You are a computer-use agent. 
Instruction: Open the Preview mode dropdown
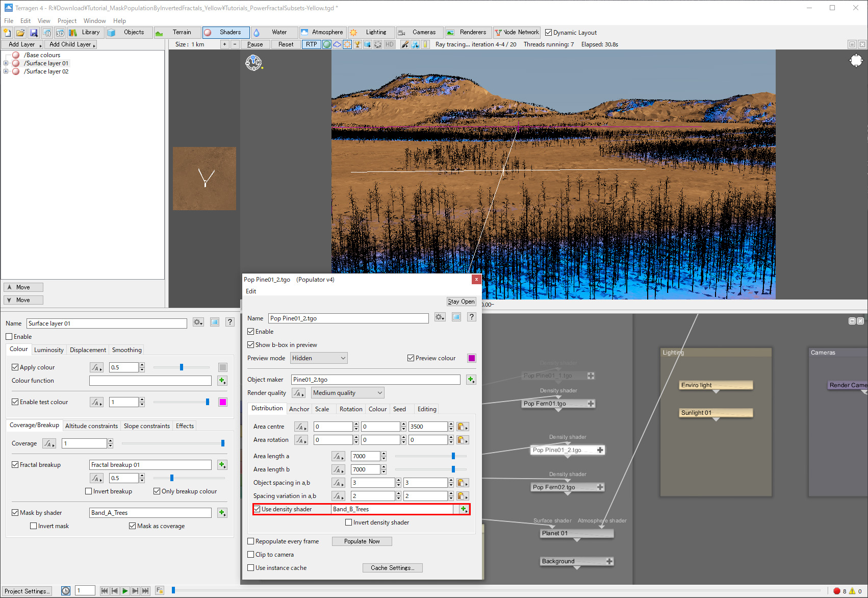tap(319, 358)
